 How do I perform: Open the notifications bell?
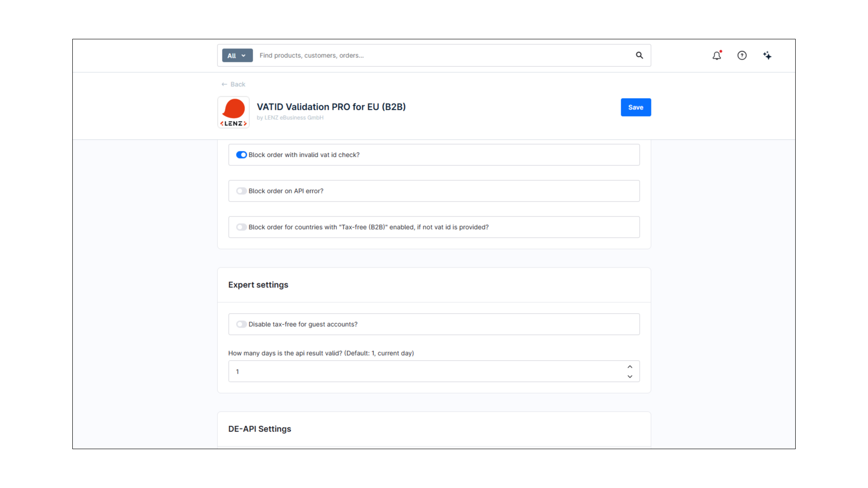tap(717, 56)
